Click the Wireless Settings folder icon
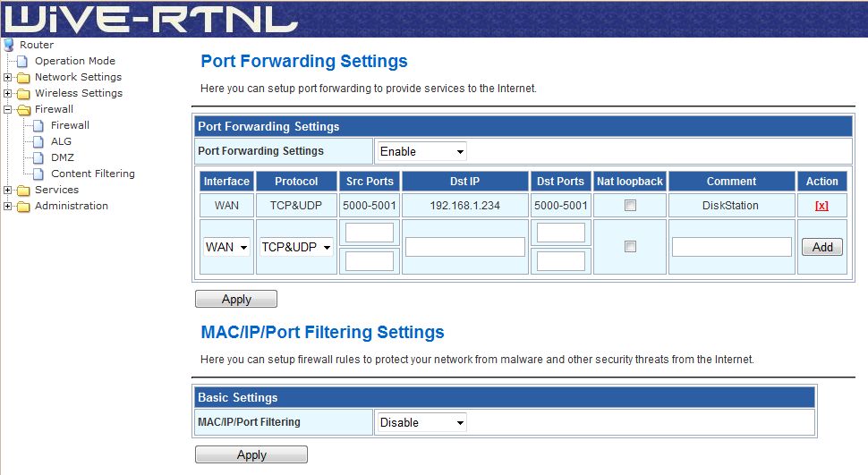The height and width of the screenshot is (475, 868). pos(23,93)
